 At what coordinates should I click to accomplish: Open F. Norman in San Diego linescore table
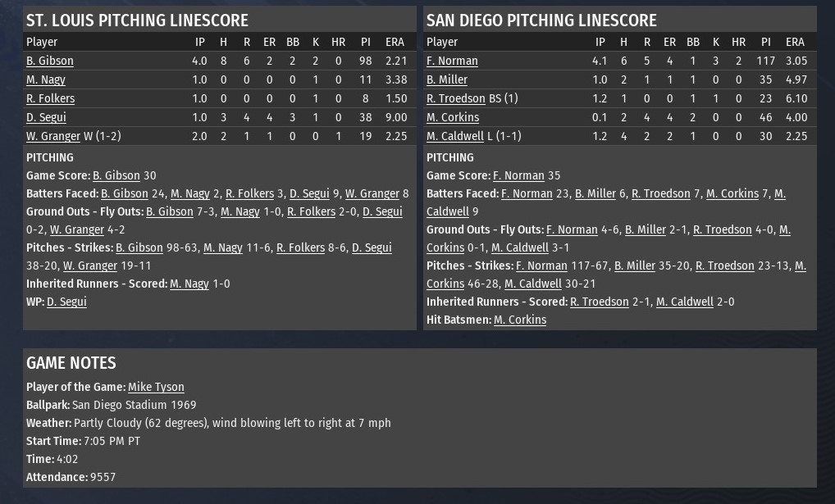[x=452, y=61]
